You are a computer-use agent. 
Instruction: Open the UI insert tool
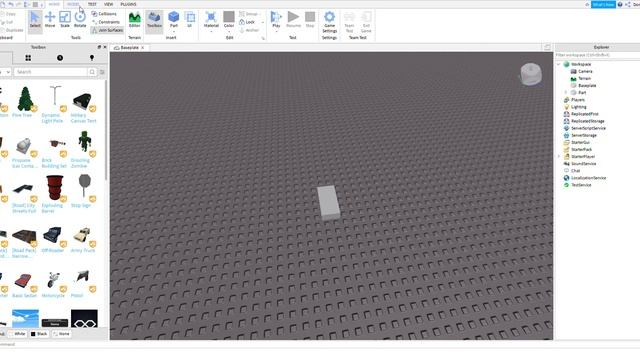189,20
